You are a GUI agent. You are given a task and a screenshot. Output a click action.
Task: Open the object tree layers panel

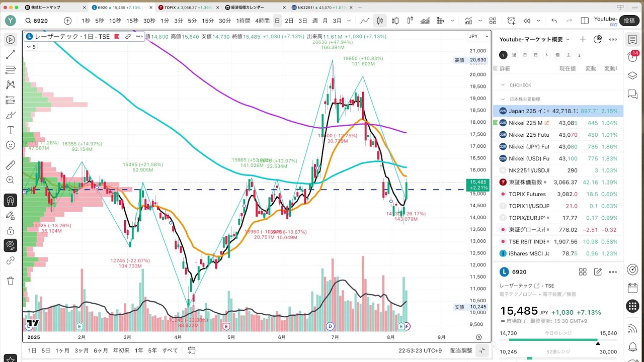[632, 75]
